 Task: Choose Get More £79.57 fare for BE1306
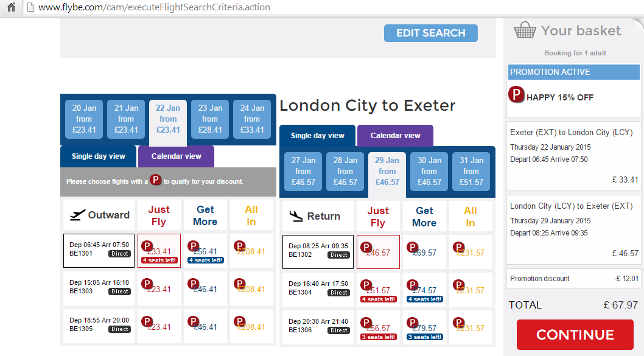tap(425, 327)
